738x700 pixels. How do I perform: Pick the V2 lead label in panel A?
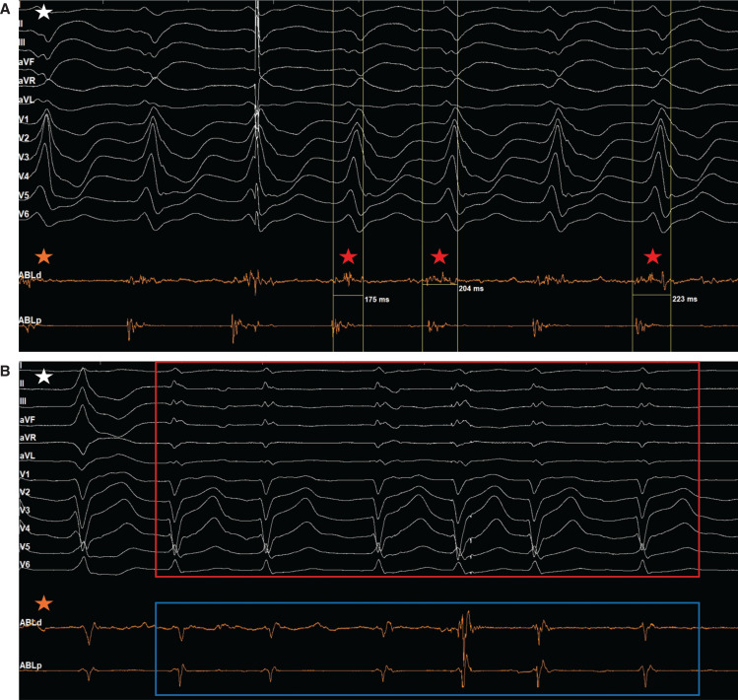(x=24, y=138)
